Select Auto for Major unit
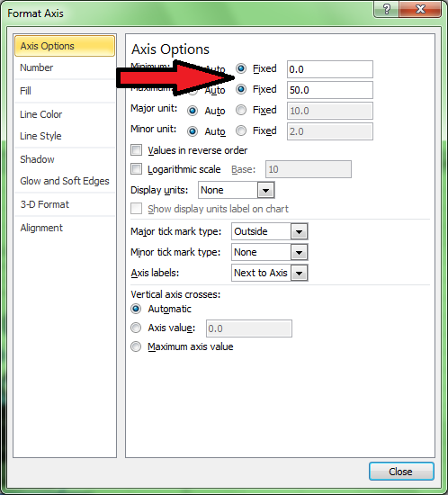The width and height of the screenshot is (448, 495). point(193,111)
